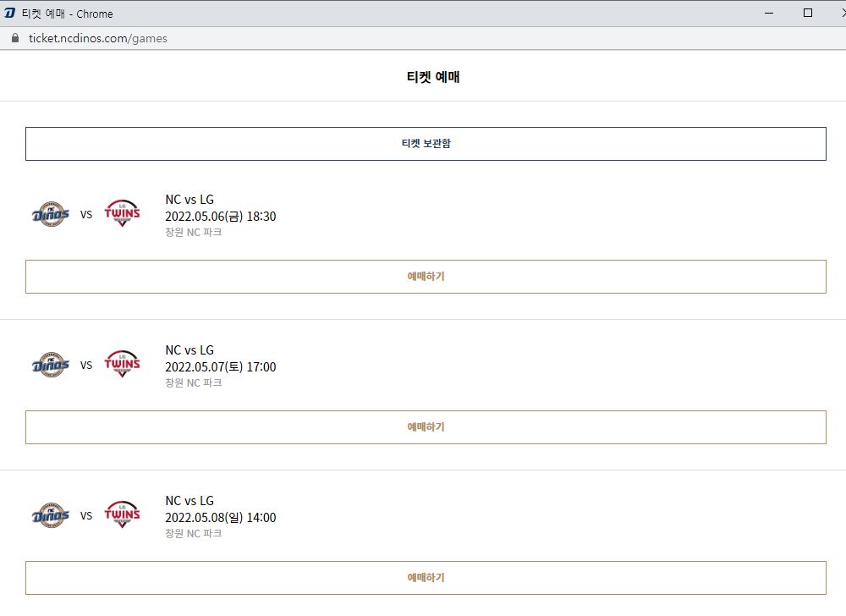This screenshot has height=616, width=846.
Task: Click the address bar URL ticket.ncdinos.com/games
Action: point(97,38)
